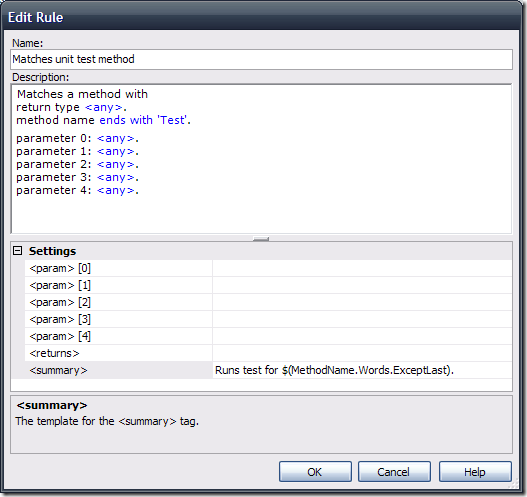Select the <returns> value field
This screenshot has width=527, height=497.
point(362,353)
